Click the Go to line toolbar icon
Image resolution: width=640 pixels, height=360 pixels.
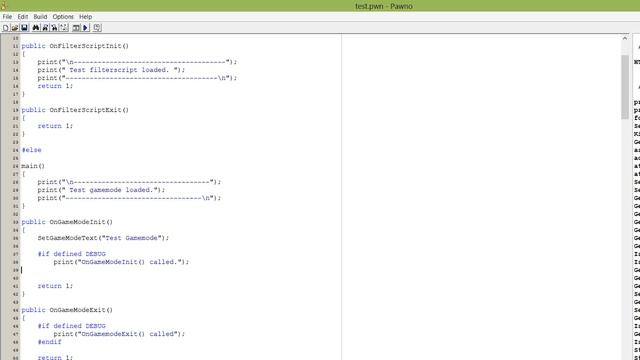click(x=64, y=28)
